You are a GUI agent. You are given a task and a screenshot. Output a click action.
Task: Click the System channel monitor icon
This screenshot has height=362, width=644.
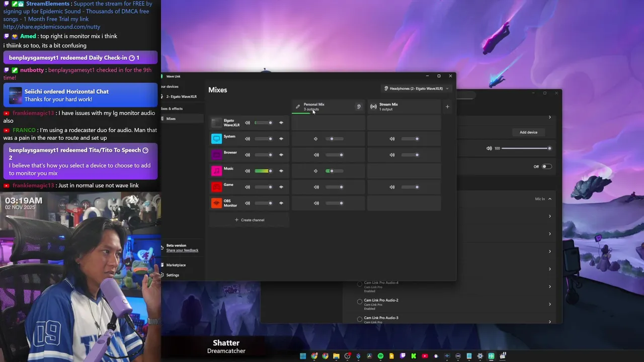[x=216, y=139]
